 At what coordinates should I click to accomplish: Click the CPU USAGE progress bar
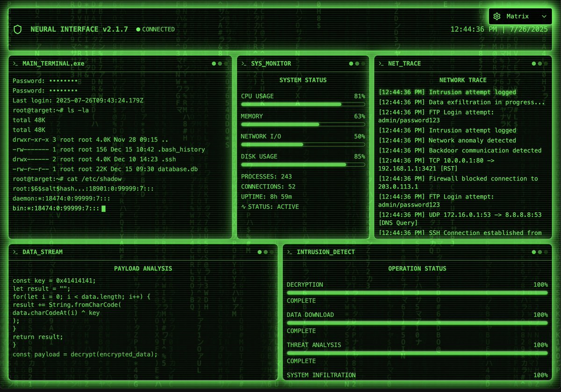click(303, 104)
